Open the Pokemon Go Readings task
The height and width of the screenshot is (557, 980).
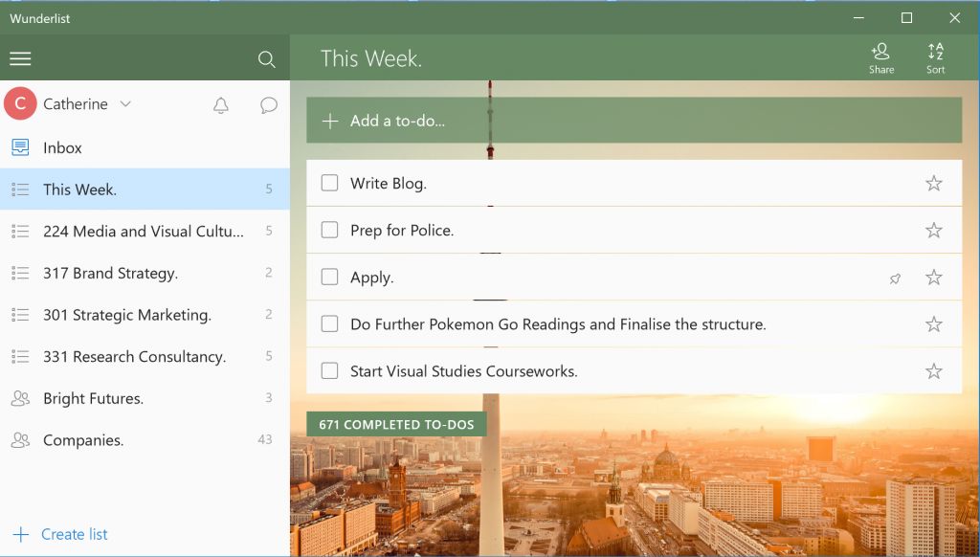tap(558, 324)
